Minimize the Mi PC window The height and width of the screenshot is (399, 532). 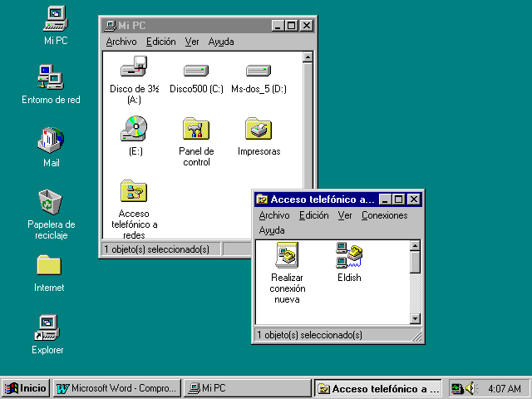[278, 26]
